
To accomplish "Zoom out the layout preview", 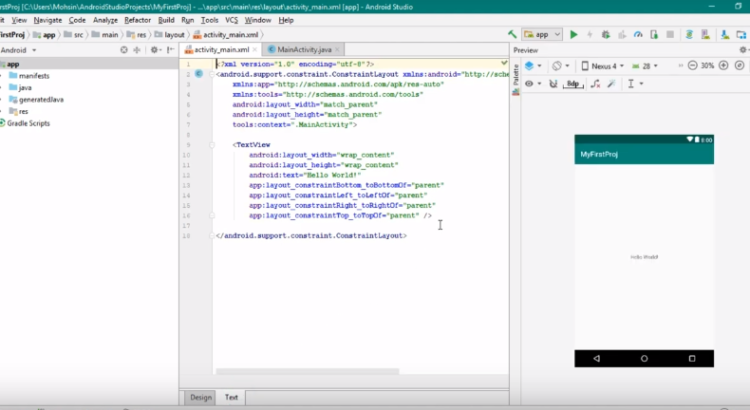I will tap(690, 65).
